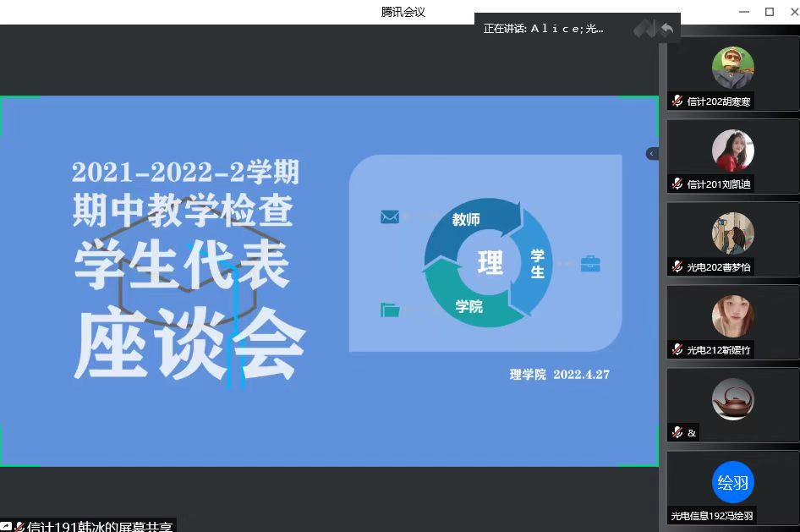The image size is (800, 532).
Task: Click the muted mic icon beside participant &
Action: [x=677, y=433]
